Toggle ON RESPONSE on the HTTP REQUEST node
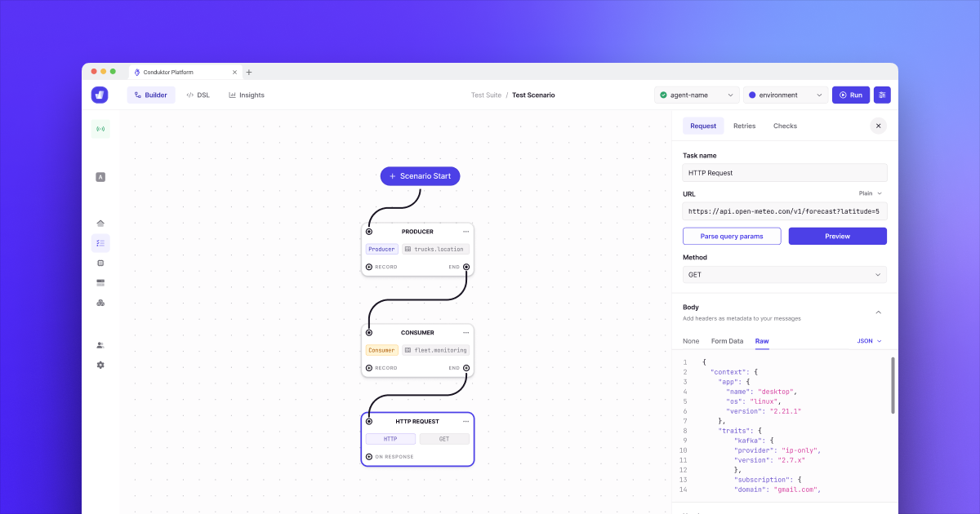 pyautogui.click(x=368, y=457)
